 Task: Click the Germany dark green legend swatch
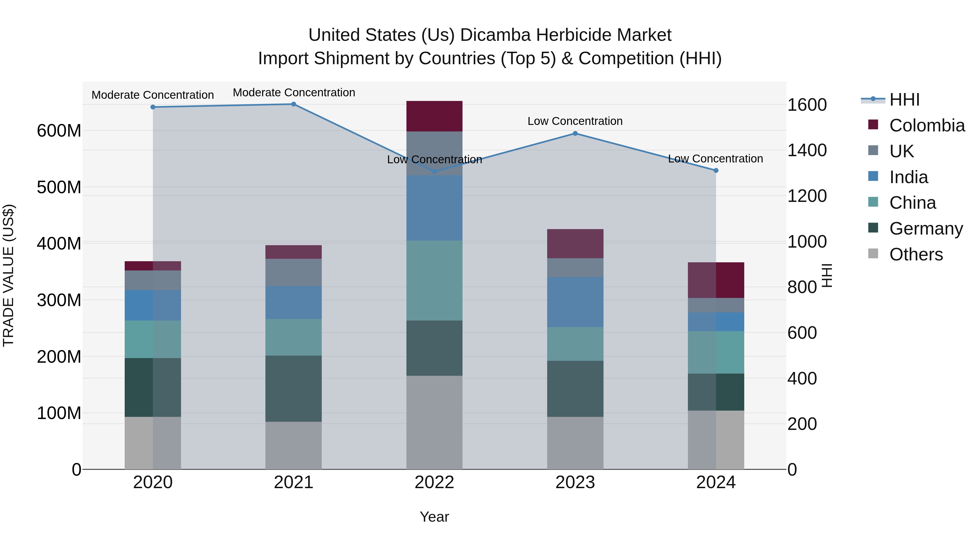coord(873,228)
